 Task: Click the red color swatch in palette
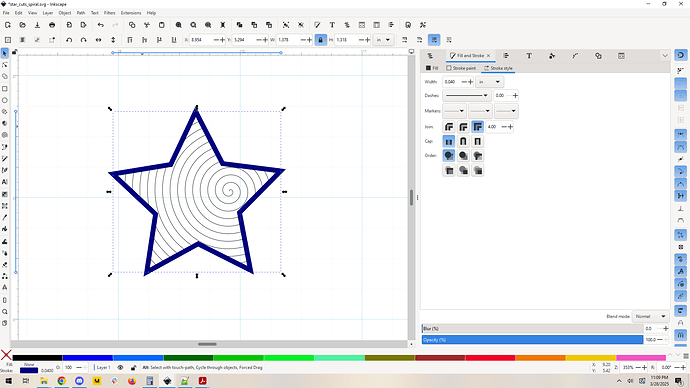tap(490, 358)
